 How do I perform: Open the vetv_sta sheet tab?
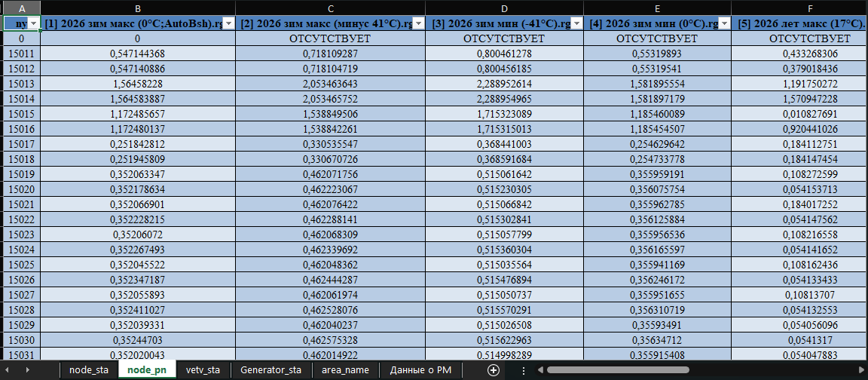click(203, 370)
